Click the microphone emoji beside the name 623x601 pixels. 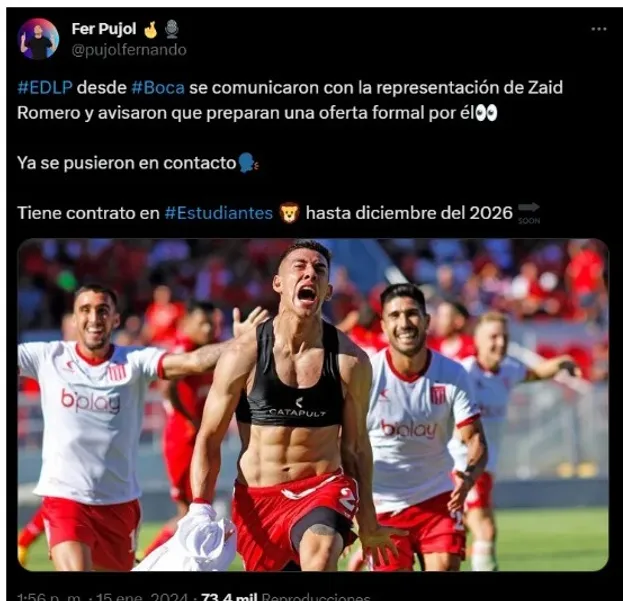(172, 29)
